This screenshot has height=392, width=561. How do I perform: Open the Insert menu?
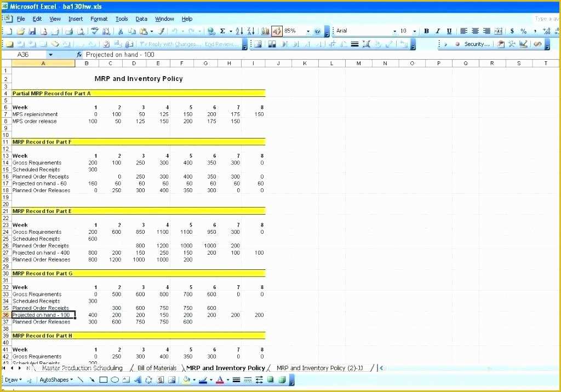pos(76,19)
